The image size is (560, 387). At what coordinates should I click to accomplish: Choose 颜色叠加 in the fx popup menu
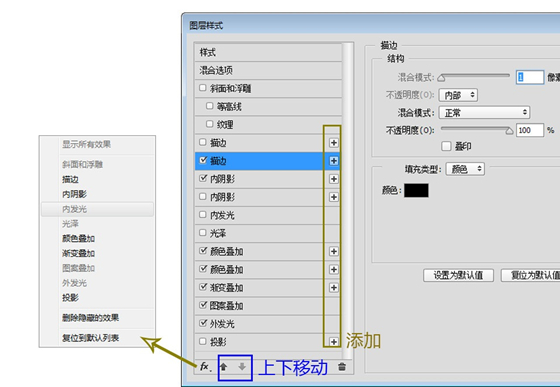click(79, 238)
